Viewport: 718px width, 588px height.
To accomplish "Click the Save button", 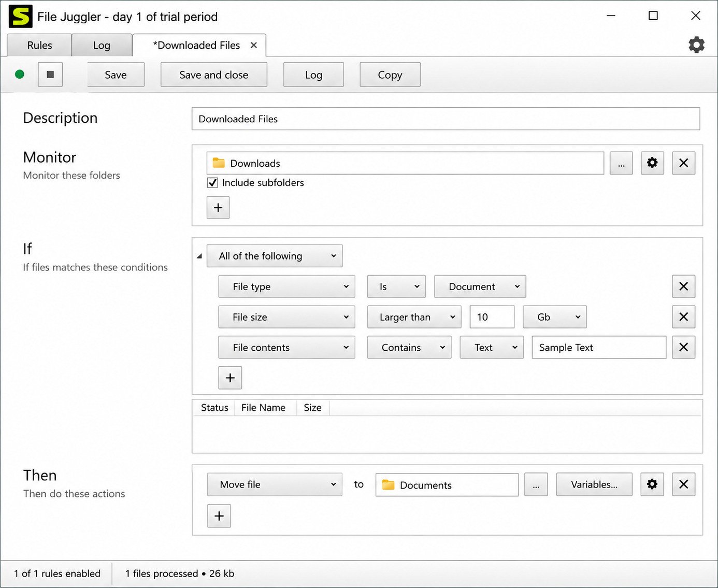I will coord(116,75).
